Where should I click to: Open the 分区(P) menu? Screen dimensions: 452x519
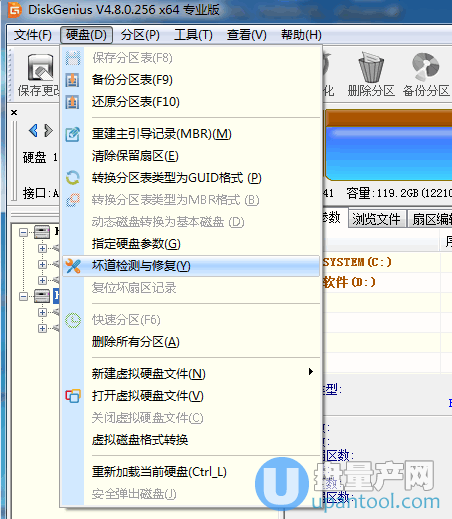point(140,35)
